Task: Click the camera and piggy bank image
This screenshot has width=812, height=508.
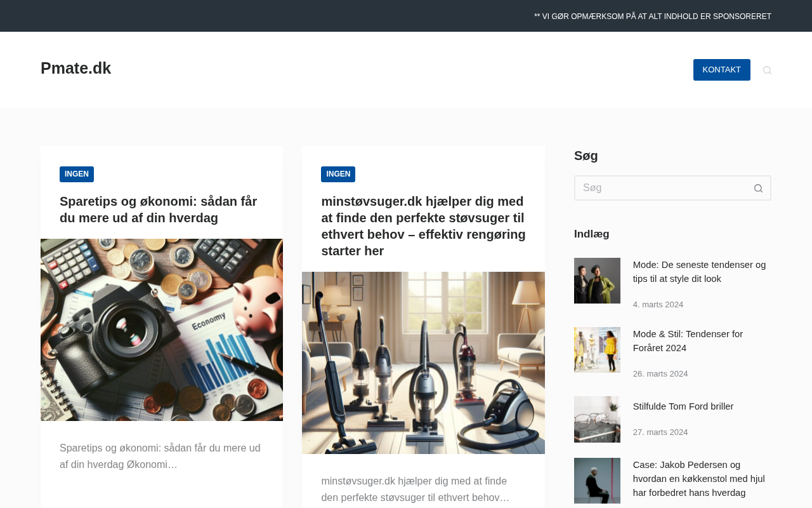Action: (x=162, y=330)
